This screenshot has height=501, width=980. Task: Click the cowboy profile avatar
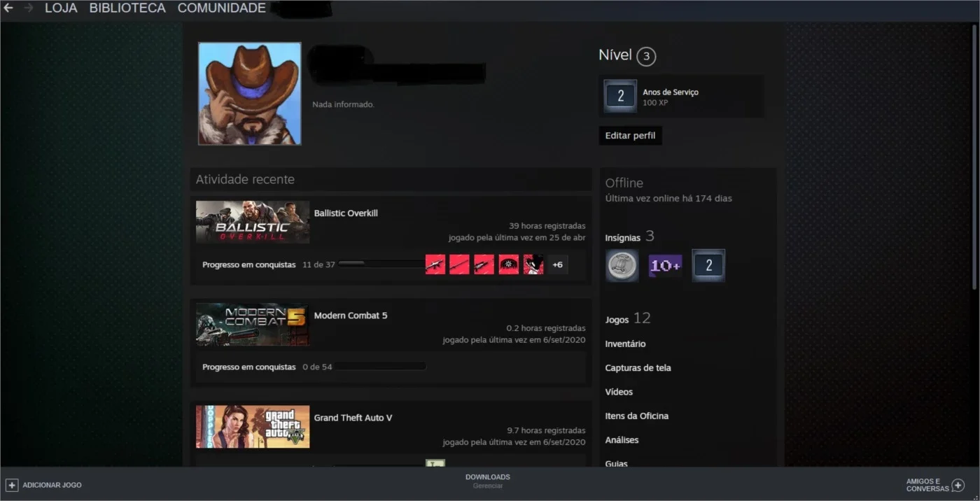click(x=250, y=94)
